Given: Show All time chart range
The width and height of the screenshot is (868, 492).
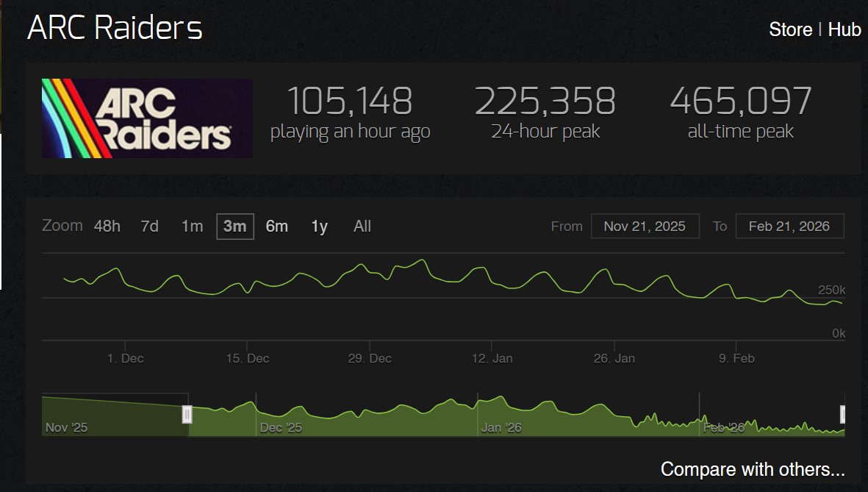Looking at the screenshot, I should [362, 226].
